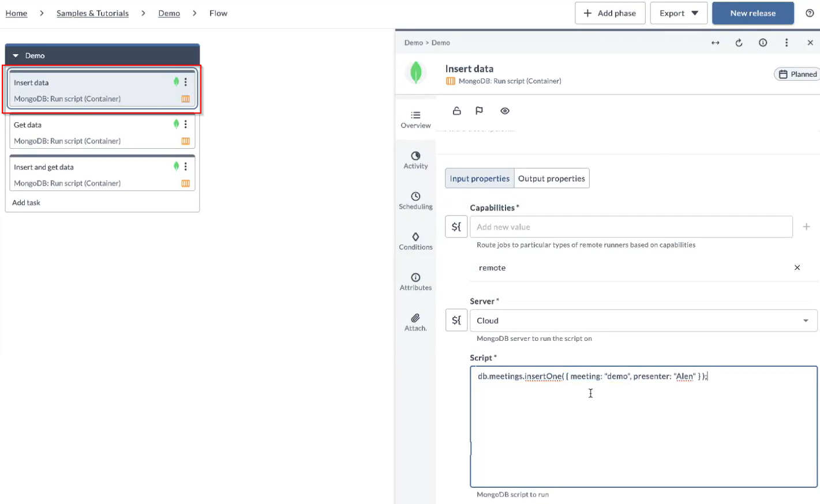
Task: Click the Add phase button
Action: click(x=610, y=13)
